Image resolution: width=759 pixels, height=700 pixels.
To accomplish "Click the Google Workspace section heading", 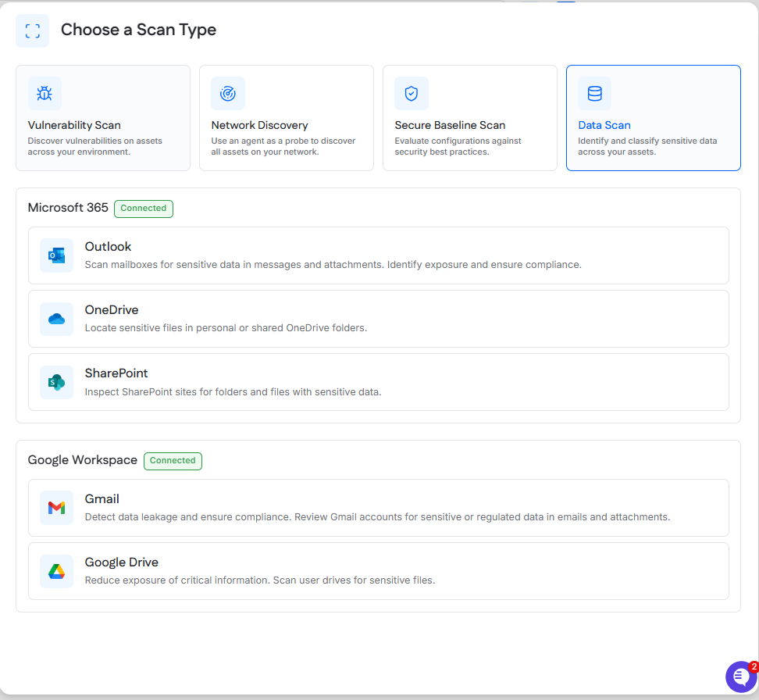I will 82,460.
